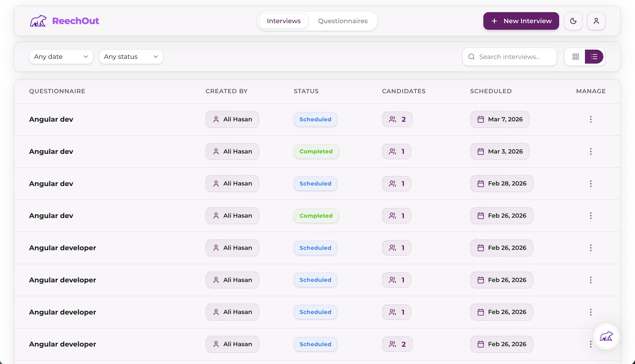Click Ali Hasan in the Completed Mar 3 row

pyautogui.click(x=232, y=151)
